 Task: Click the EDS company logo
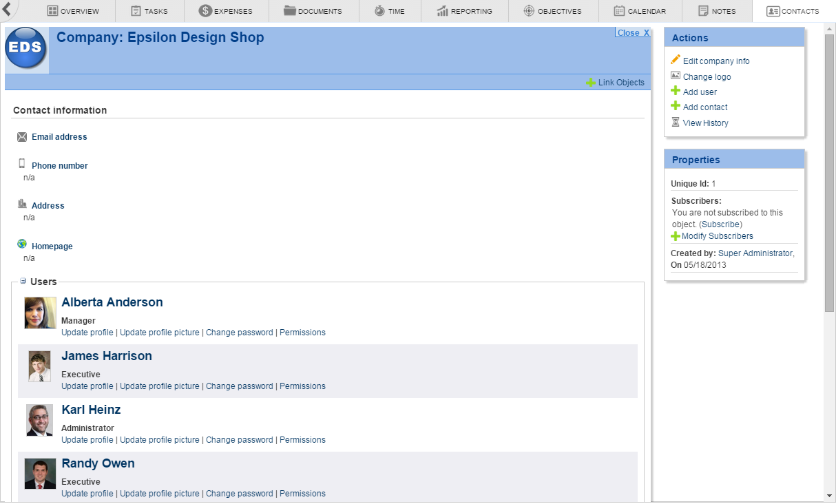(27, 50)
